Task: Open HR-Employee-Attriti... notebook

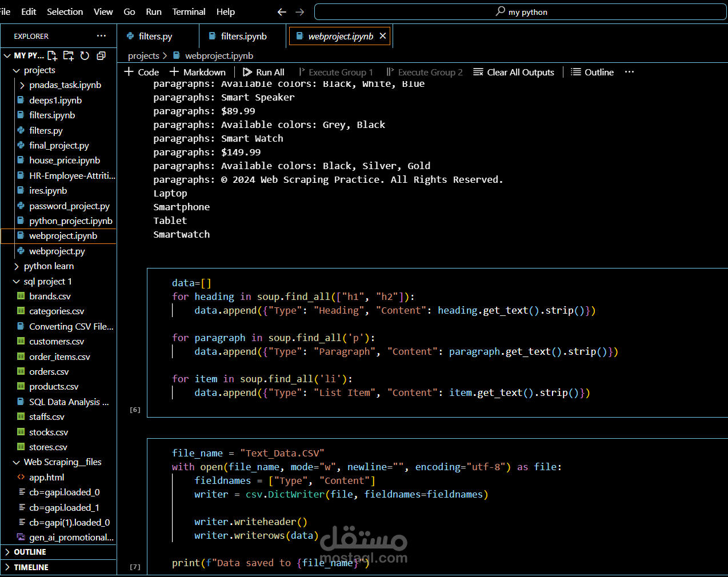Action: click(72, 176)
